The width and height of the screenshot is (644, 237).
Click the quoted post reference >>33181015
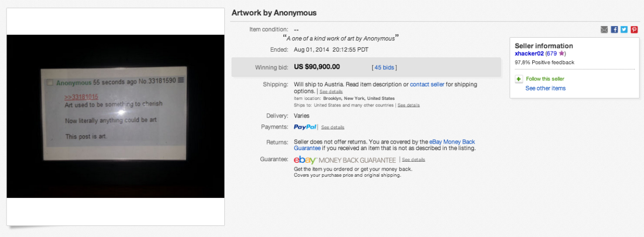click(x=81, y=97)
